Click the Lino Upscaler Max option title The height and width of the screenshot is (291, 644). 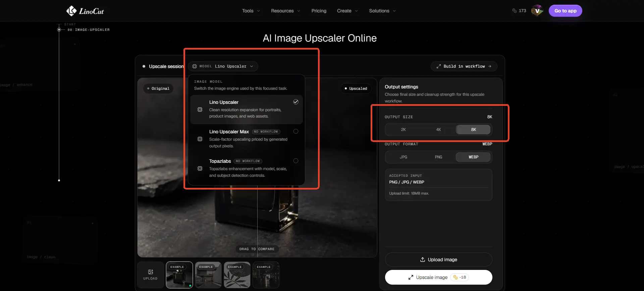tap(229, 132)
